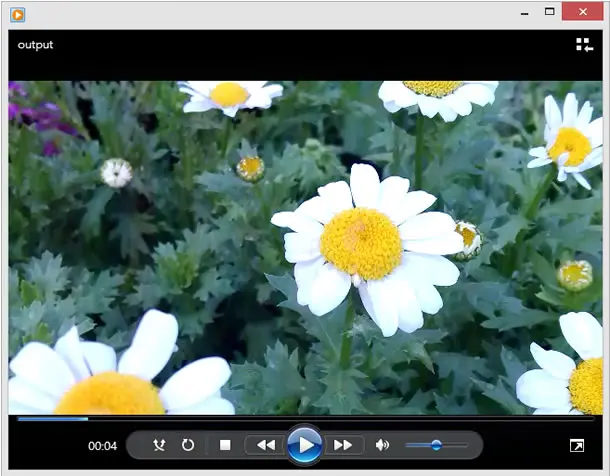Stop the video playback
This screenshot has width=610, height=476.
coord(225,445)
